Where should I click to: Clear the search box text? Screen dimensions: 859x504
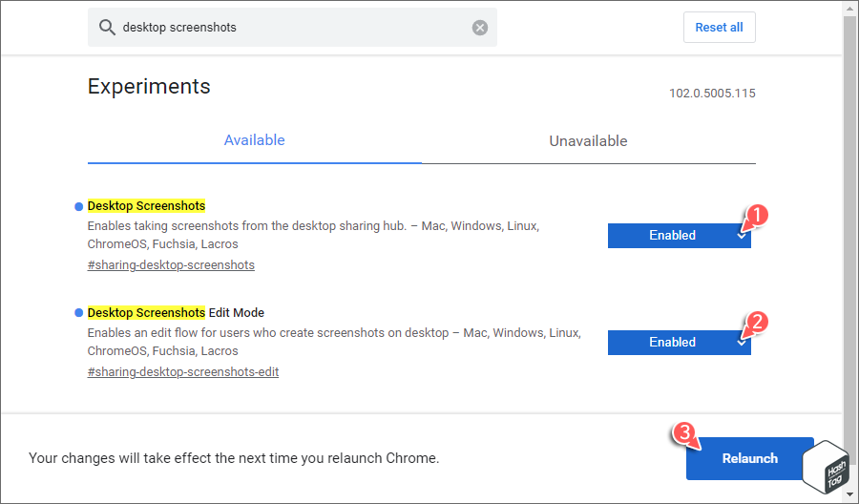click(480, 28)
